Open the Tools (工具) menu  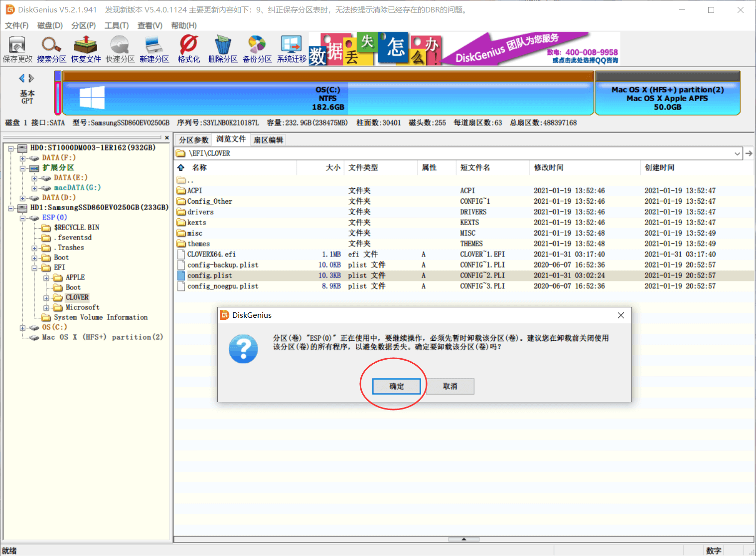coord(117,25)
